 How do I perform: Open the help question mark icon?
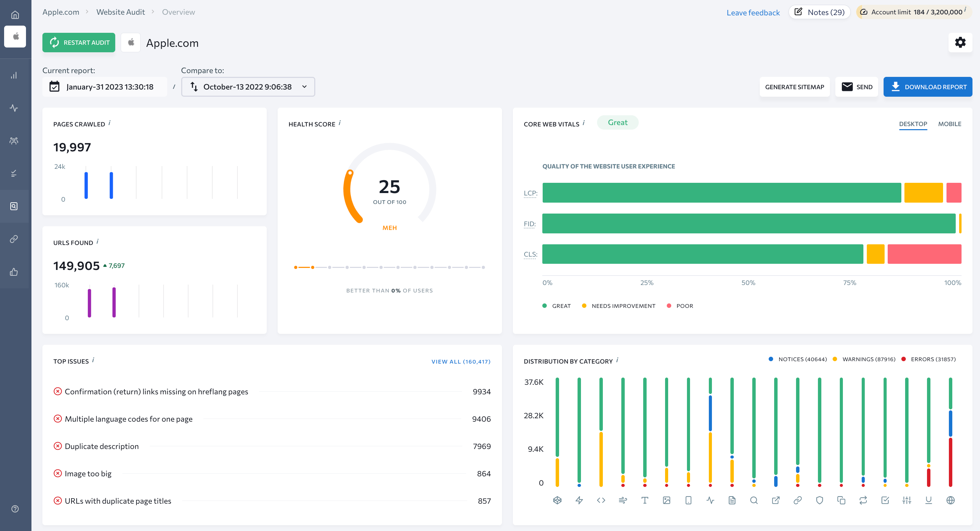(15, 508)
